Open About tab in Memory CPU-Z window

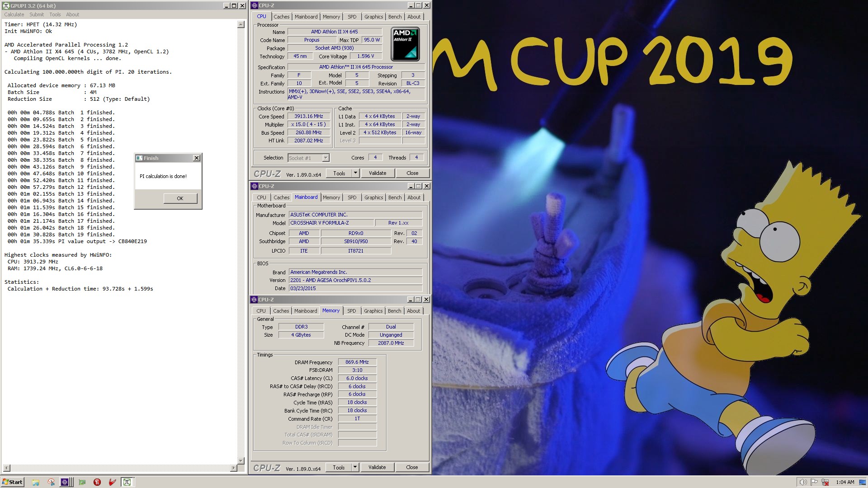click(x=414, y=311)
